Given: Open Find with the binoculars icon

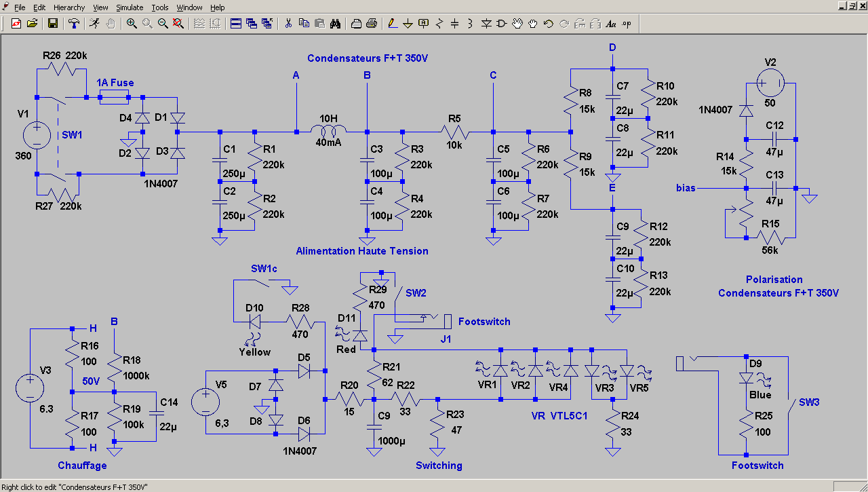Looking at the screenshot, I should click(x=335, y=23).
